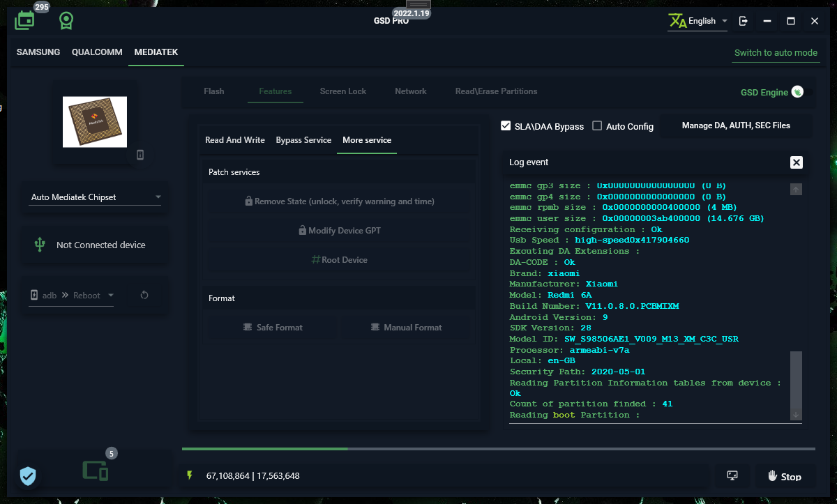837x504 pixels.
Task: Click the 67,108,864 | 17,563,648 transfer counter
Action: 253,476
